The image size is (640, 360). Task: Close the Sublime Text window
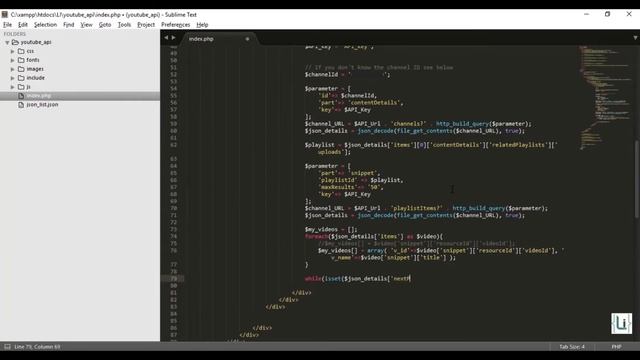tap(629, 14)
